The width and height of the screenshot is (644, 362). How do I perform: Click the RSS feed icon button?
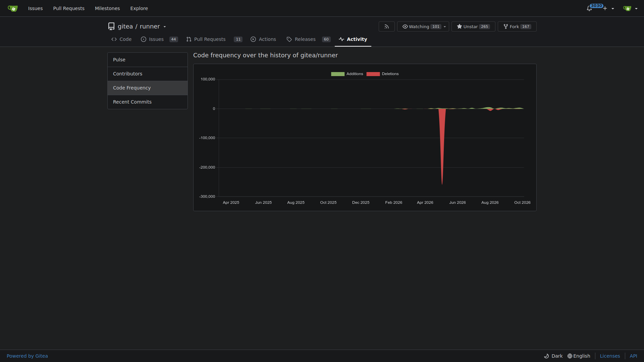coord(386,26)
